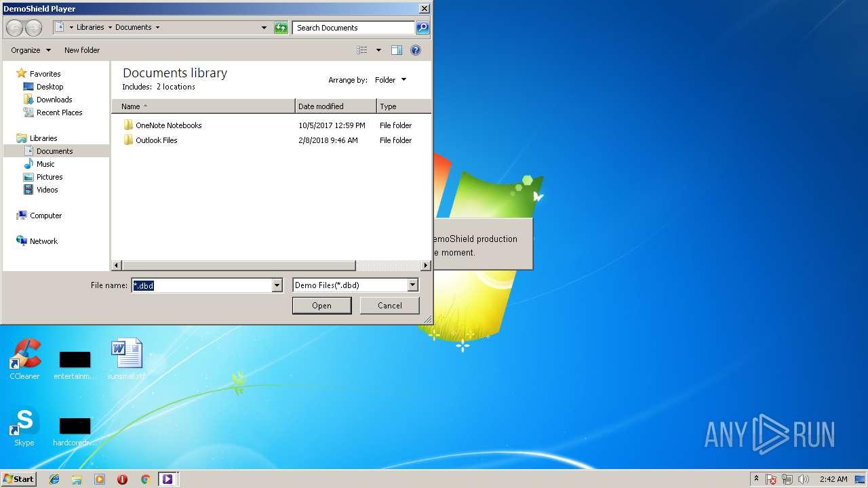Viewport: 868px width, 488px height.
Task: Click the network tray icon
Action: [x=788, y=479]
